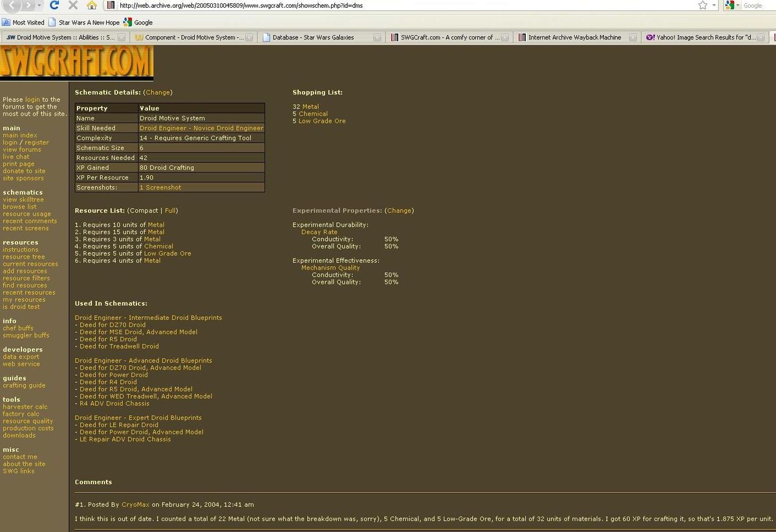
Task: Open the Google search engine selector dropdown
Action: coord(738,5)
